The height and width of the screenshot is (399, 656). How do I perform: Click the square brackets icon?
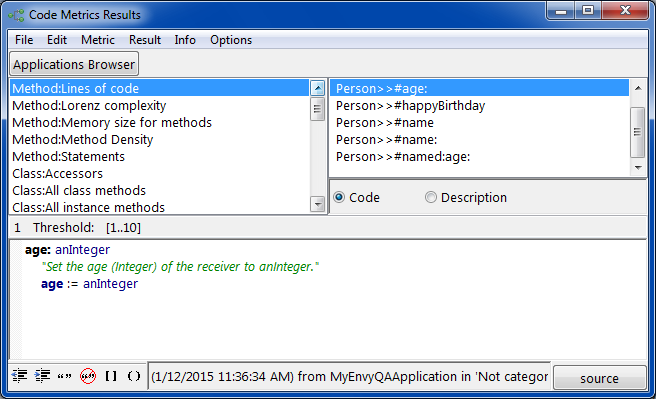111,376
